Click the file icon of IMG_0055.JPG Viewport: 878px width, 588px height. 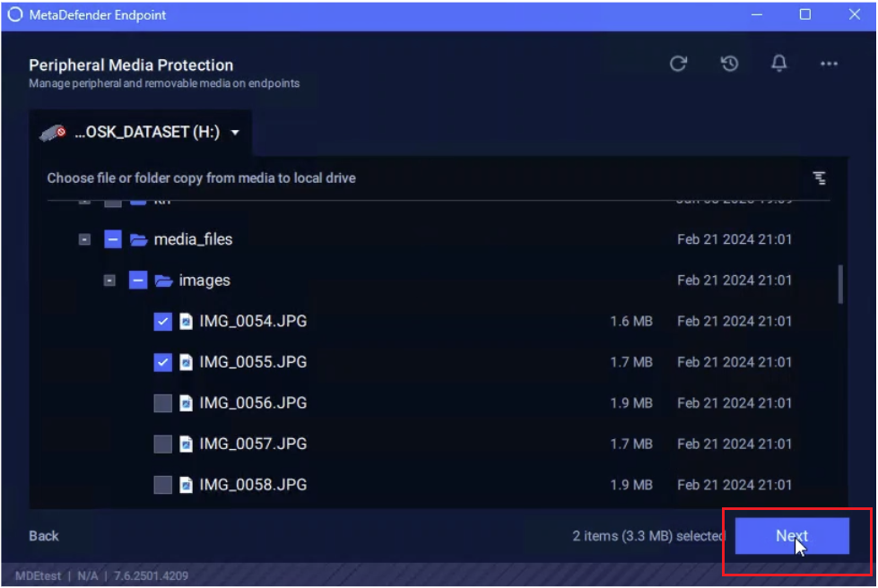(186, 362)
